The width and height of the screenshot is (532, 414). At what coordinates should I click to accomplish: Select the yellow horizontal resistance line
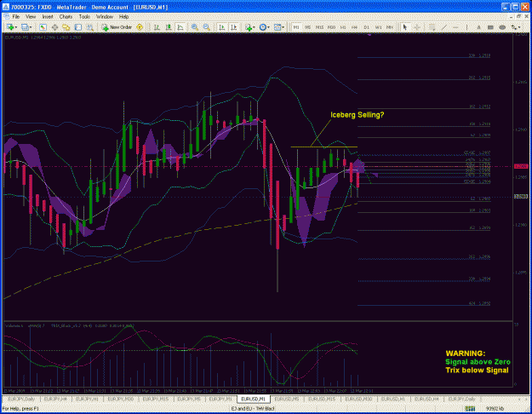[x=324, y=147]
